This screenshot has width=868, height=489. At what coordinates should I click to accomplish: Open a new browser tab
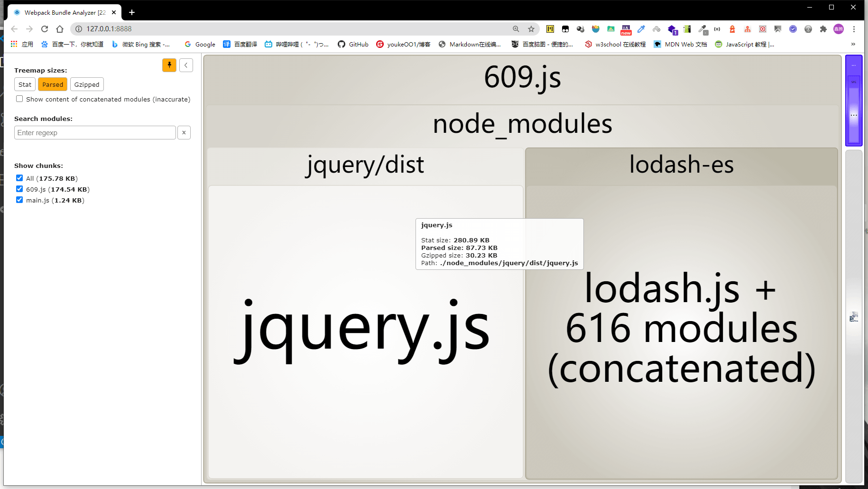pyautogui.click(x=132, y=12)
